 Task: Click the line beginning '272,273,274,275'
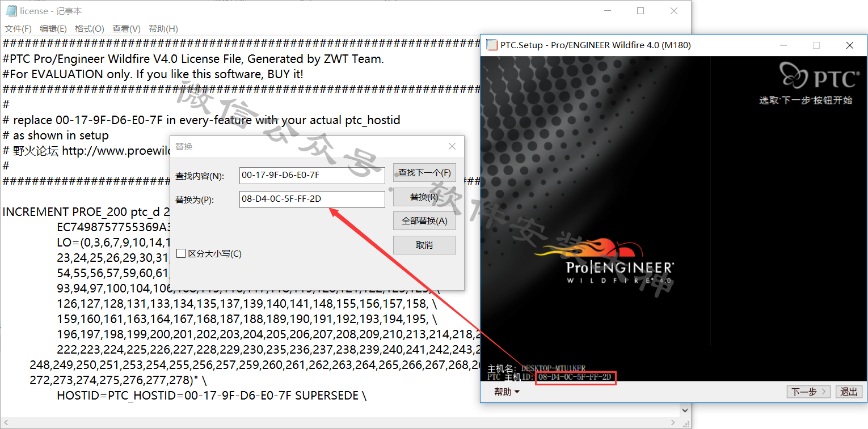point(118,380)
